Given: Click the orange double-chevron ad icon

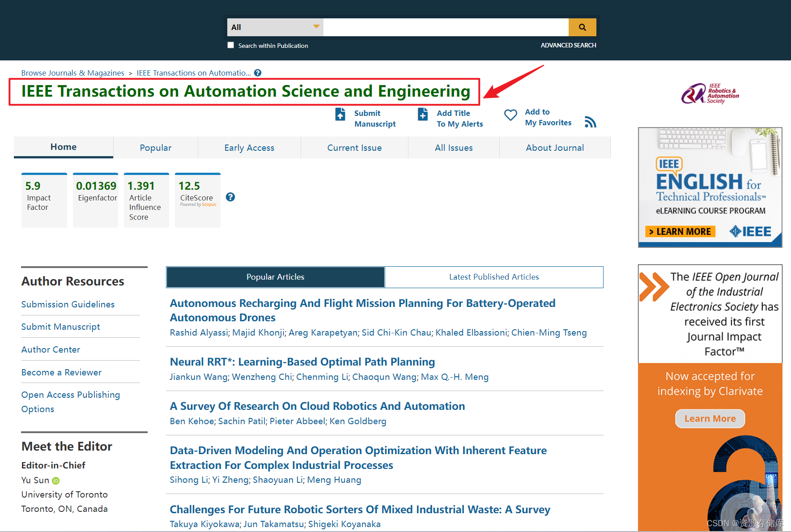Looking at the screenshot, I should click(x=654, y=286).
